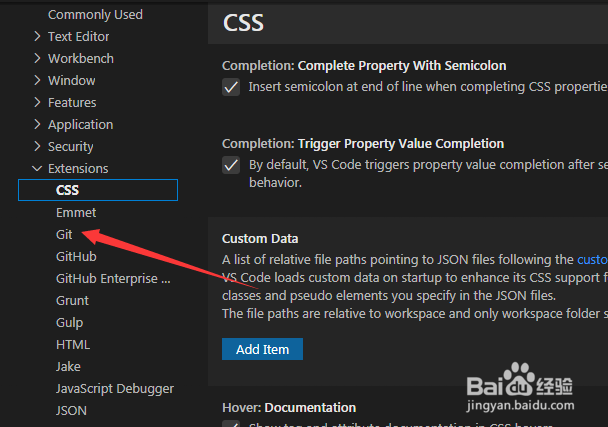Open Emmet extension settings

coord(76,213)
